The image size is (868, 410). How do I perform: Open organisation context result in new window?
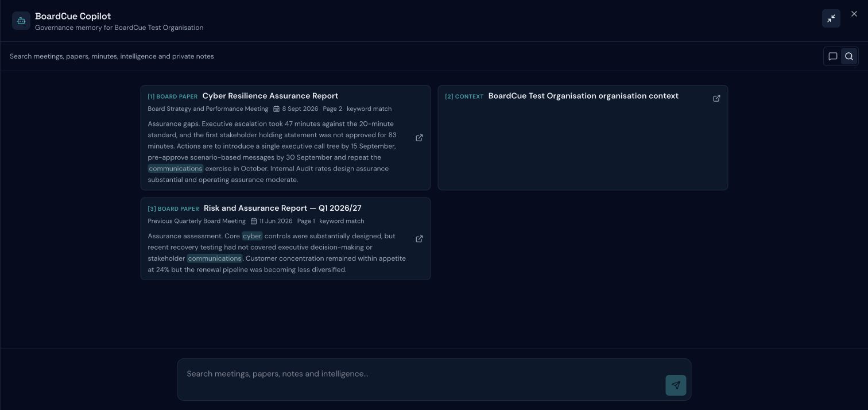point(716,98)
